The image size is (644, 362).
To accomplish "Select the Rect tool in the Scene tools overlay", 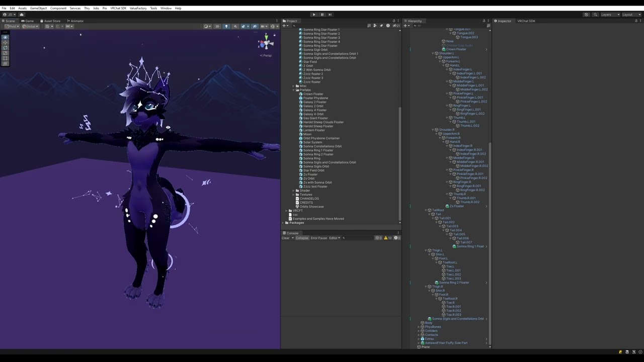I will point(6,58).
